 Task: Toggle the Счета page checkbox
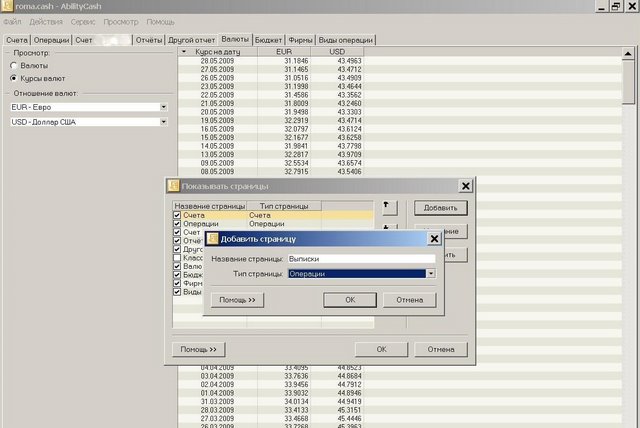point(178,215)
